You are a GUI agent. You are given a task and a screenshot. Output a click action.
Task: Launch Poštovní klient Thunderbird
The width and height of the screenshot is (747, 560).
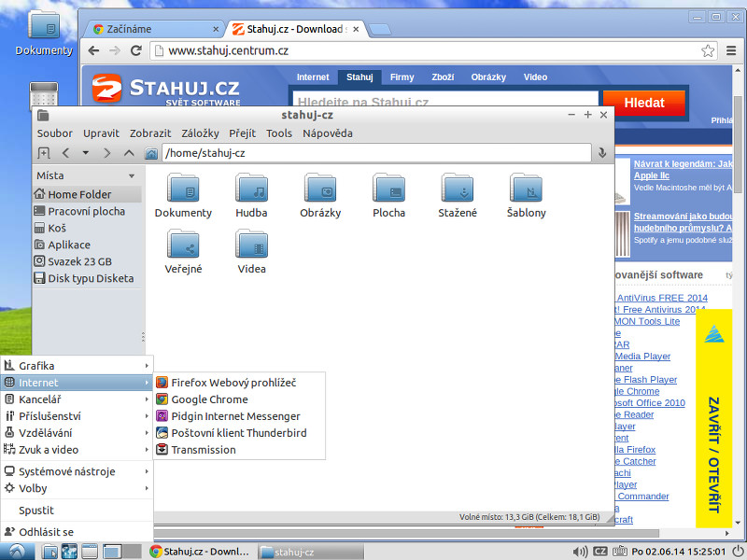pyautogui.click(x=239, y=432)
